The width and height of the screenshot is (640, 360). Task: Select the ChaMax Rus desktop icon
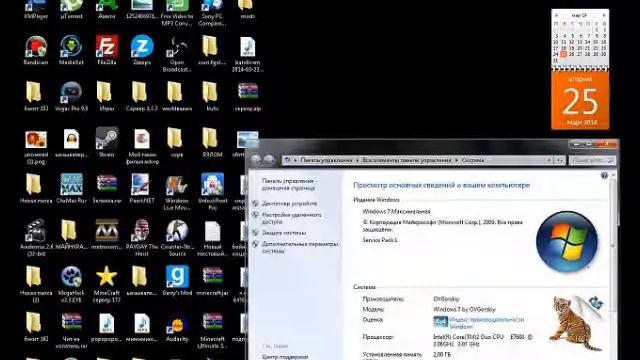tap(71, 188)
